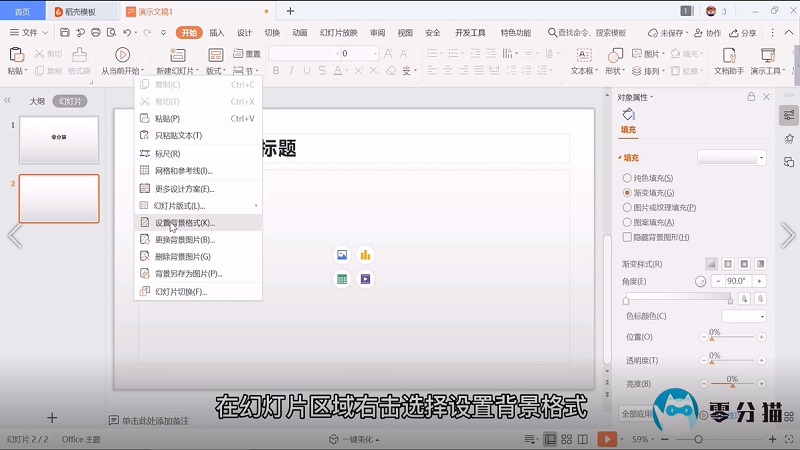Switch to the 插入 ribbon tab
Image resolution: width=800 pixels, height=450 pixels.
216,32
